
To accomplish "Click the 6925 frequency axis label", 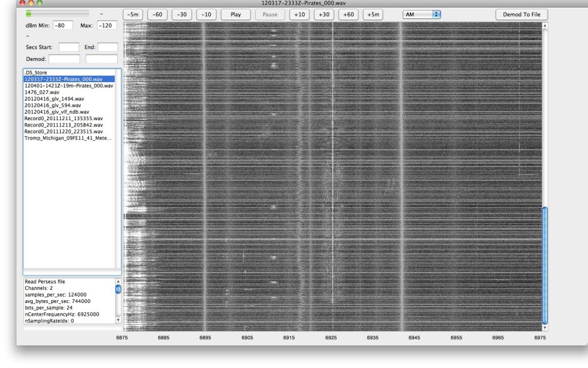I will click(x=331, y=338).
